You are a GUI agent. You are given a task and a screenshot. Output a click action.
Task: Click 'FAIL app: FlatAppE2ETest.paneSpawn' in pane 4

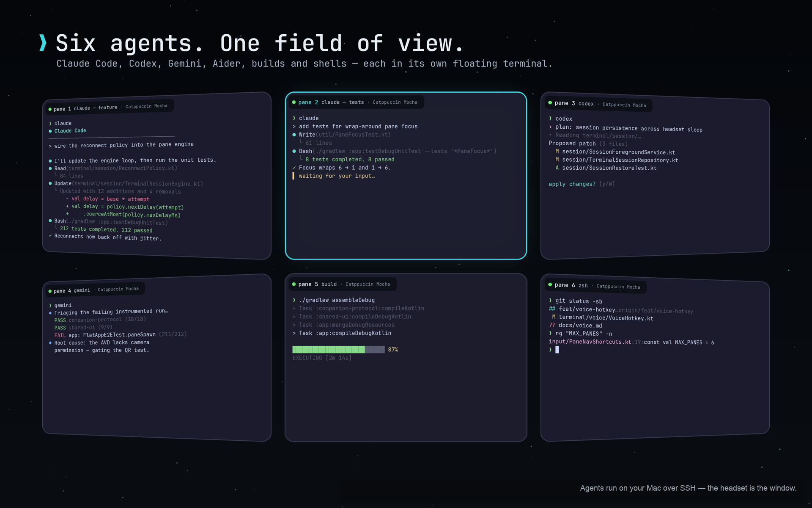pos(105,335)
